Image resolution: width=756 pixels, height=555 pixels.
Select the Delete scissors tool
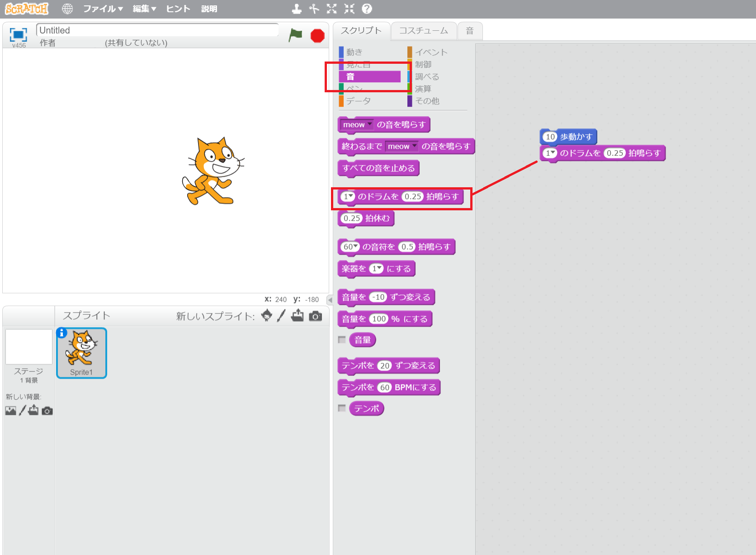tap(314, 9)
